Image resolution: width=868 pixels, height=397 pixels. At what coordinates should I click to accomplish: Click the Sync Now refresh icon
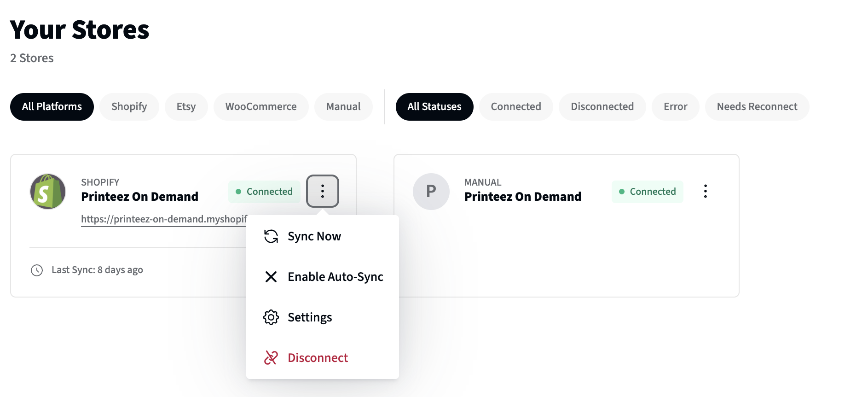271,236
